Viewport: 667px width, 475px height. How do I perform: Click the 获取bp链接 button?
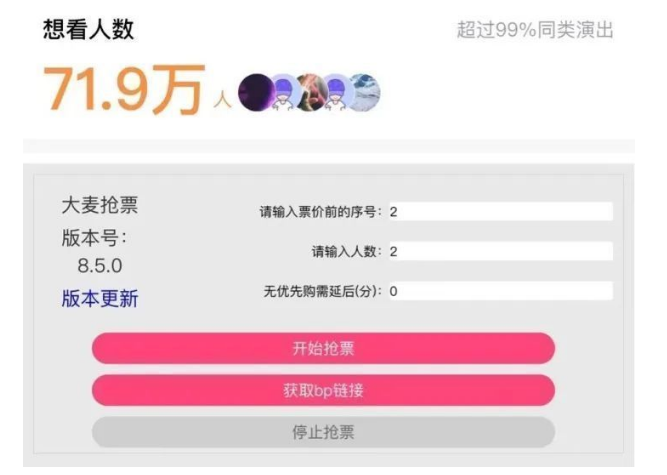[x=323, y=390]
